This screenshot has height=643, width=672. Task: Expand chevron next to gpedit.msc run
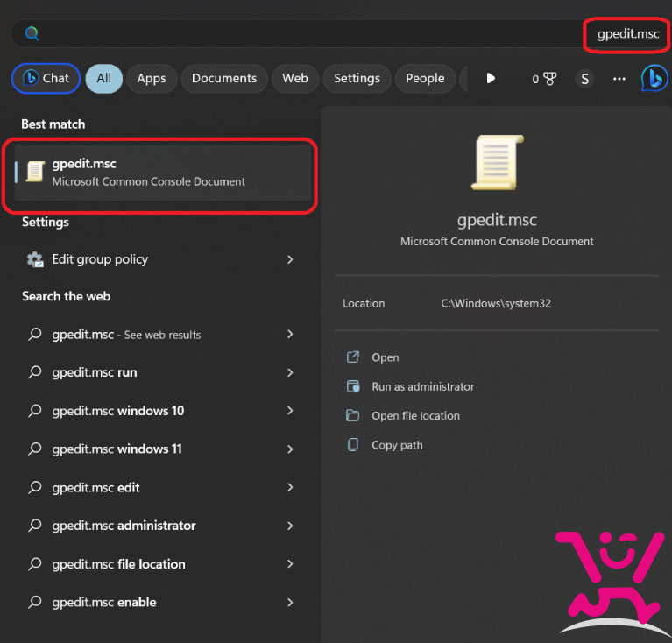[290, 372]
